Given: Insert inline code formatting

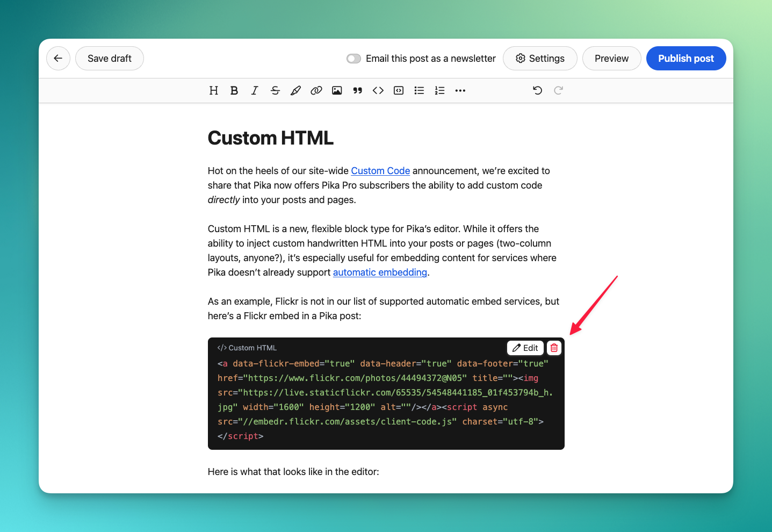Looking at the screenshot, I should [378, 90].
